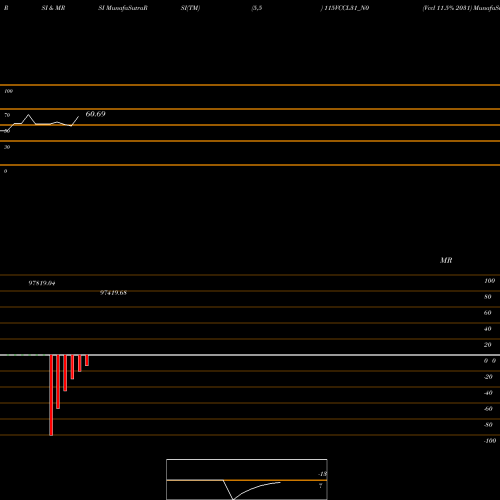Screen dimensions: 500x500
Task: Click the -18 label in mini chart
Action: pos(323,474)
